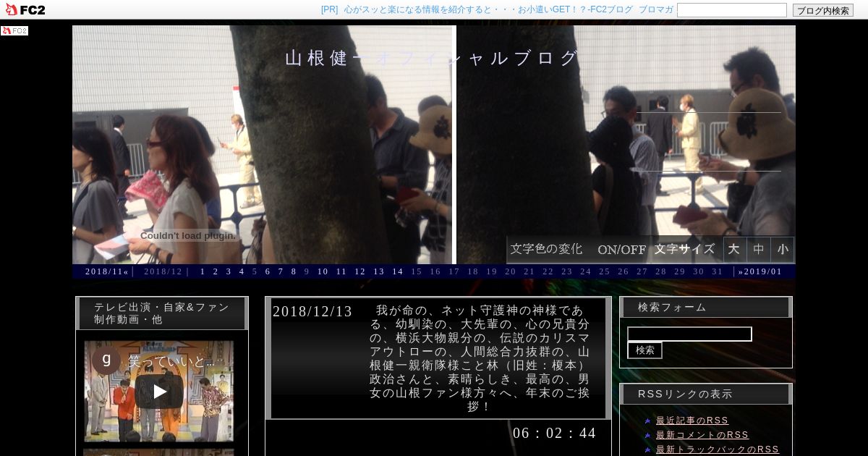Open calendar day 6
This screenshot has width=868, height=456.
click(268, 271)
